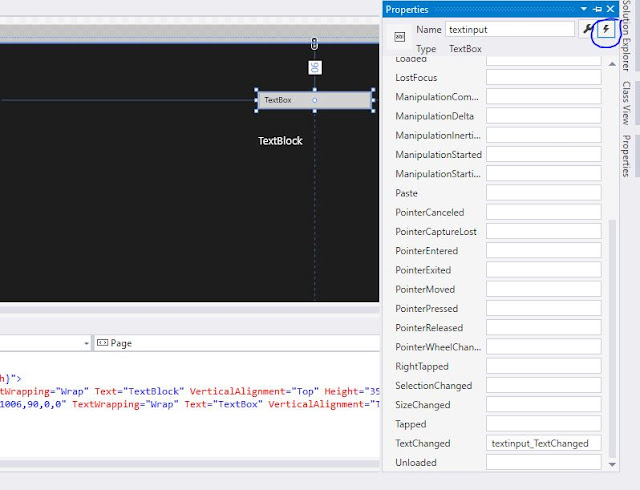Click the designer horizontal scrollbar
The image size is (640, 490).
189,310
